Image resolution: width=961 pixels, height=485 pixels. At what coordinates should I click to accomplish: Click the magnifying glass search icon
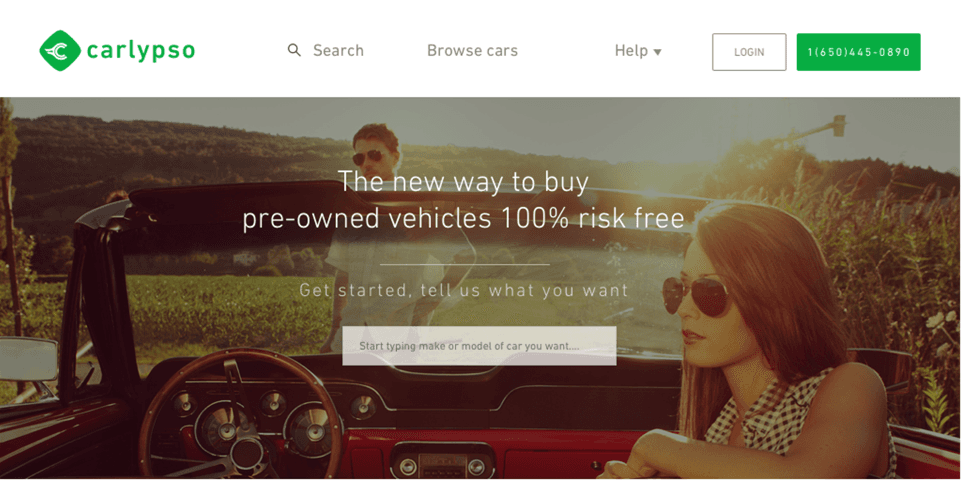point(294,50)
